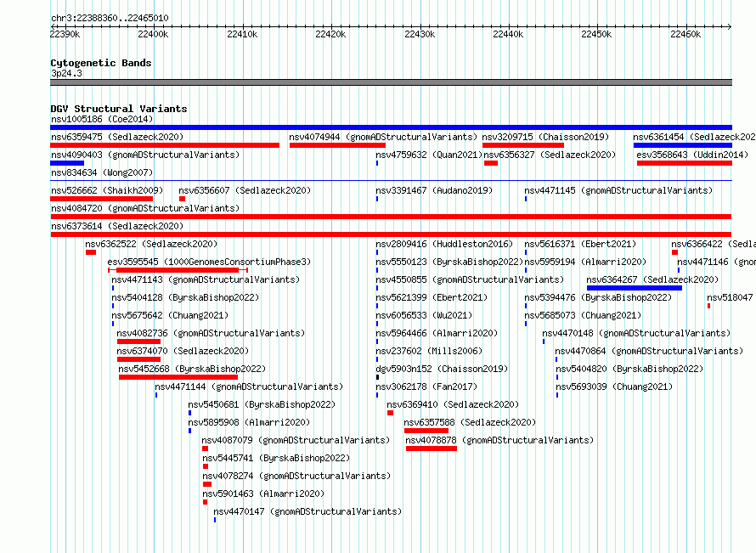This screenshot has width=756, height=553.
Task: Click nsv4759632 (Quan2021) label
Action: coord(429,155)
